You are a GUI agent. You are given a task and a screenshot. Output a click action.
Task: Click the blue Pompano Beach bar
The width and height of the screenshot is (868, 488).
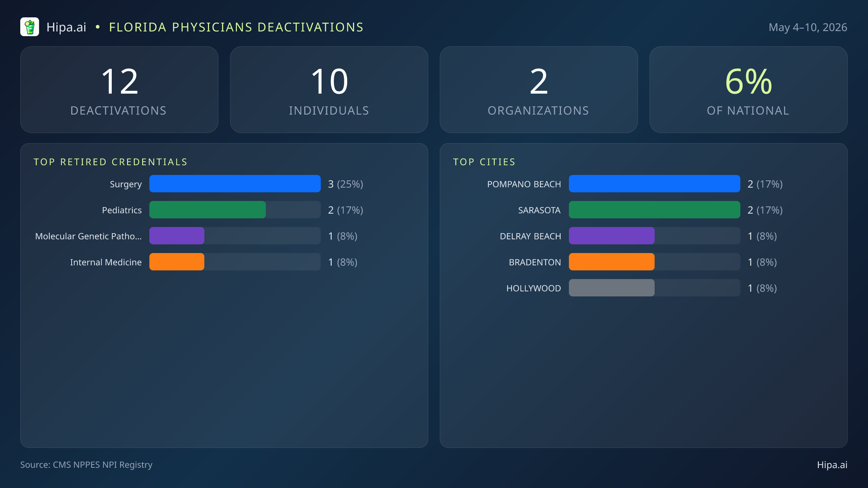click(655, 184)
